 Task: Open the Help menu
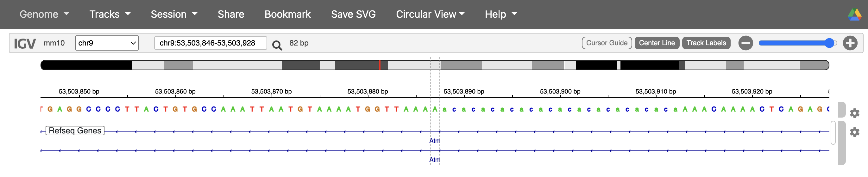pos(500,14)
